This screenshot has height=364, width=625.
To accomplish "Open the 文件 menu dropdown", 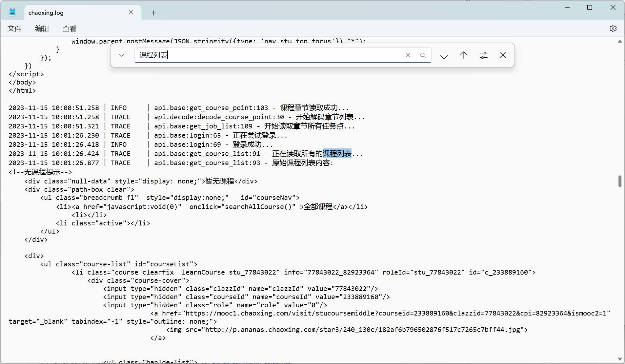I will (x=14, y=29).
